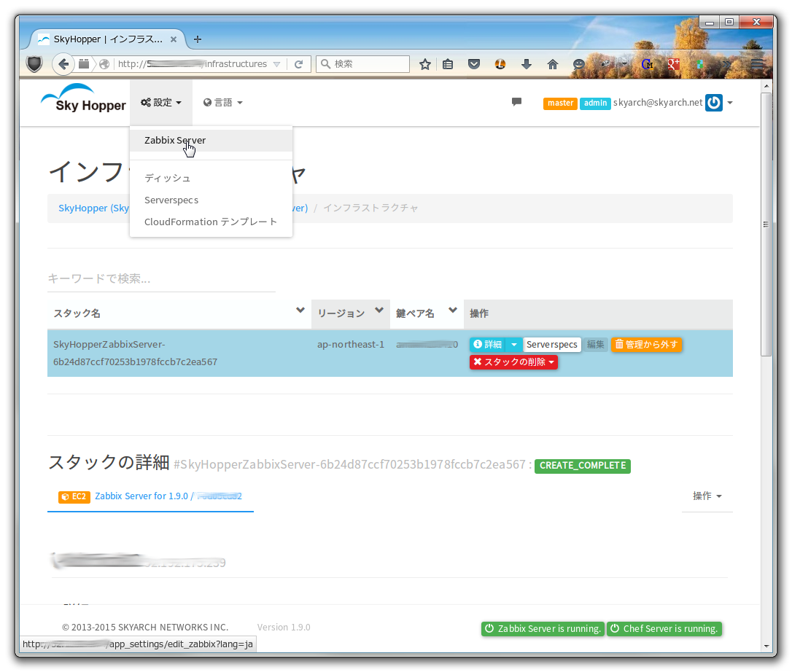Click the 詳細 details button
The width and height of the screenshot is (792, 672).
(x=488, y=344)
